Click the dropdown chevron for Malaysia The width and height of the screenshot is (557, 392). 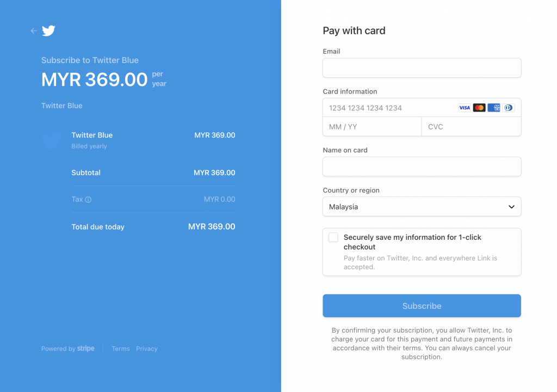tap(511, 207)
